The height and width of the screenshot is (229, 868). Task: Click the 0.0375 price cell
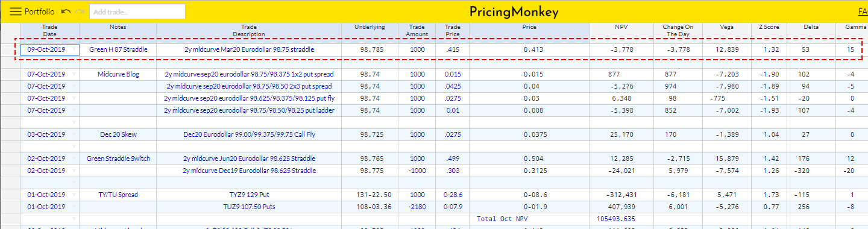pos(529,134)
